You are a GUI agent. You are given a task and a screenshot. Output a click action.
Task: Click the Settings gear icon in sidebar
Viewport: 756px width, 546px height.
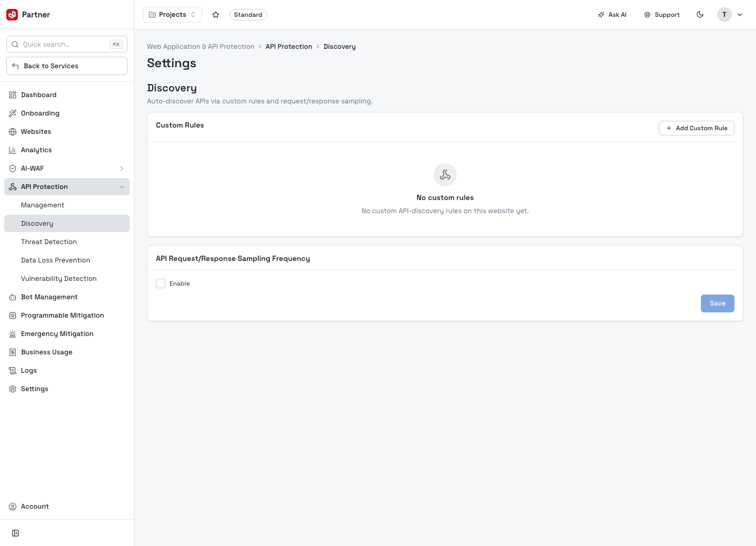[x=13, y=389]
